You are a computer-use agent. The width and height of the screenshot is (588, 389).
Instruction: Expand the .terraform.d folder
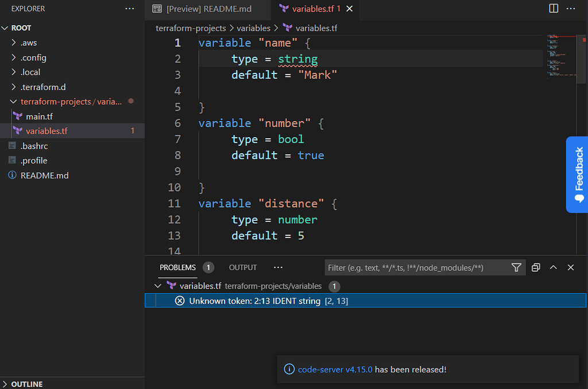coord(43,87)
